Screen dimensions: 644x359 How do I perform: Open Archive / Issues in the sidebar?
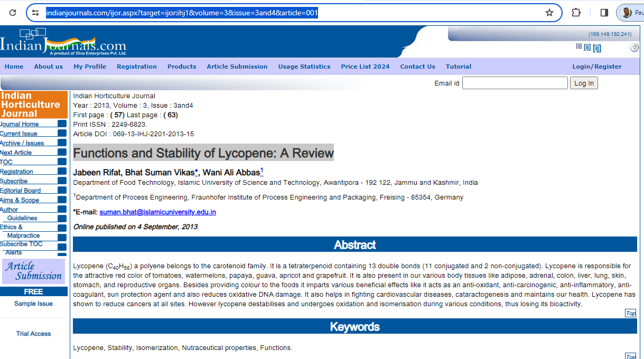point(22,143)
